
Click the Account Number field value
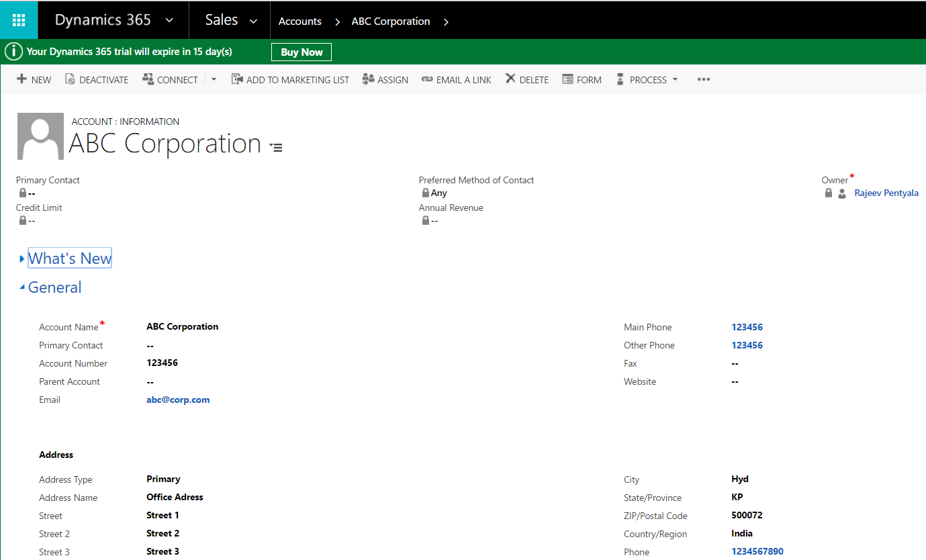[x=162, y=363]
